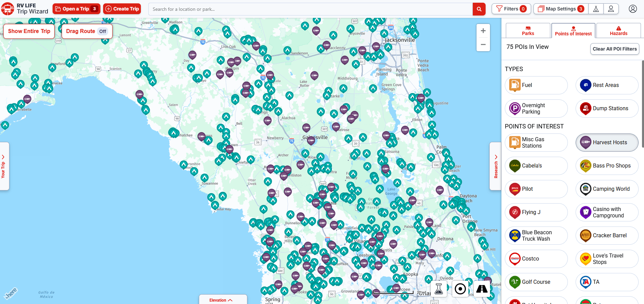Click the Show Entire Trip button
The width and height of the screenshot is (644, 304).
(x=29, y=31)
